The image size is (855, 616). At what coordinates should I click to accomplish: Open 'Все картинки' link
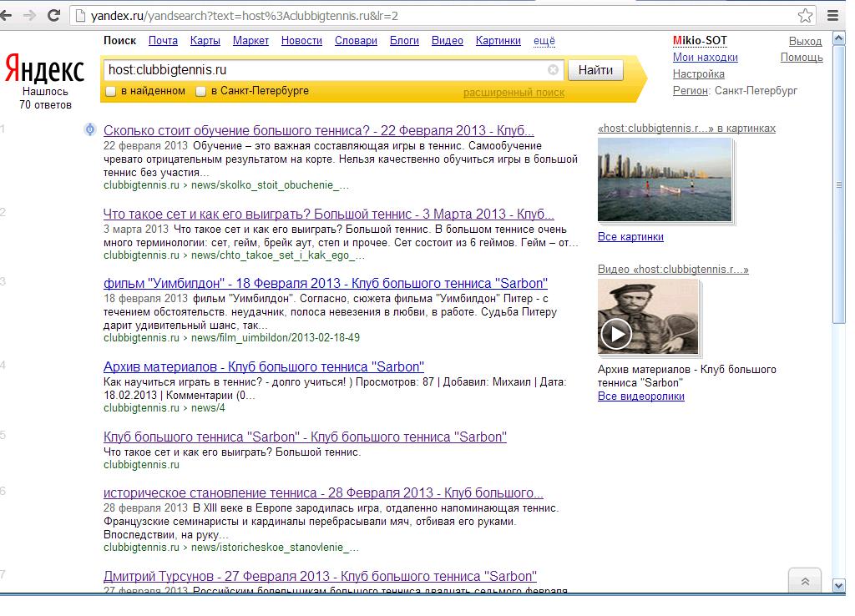point(630,237)
